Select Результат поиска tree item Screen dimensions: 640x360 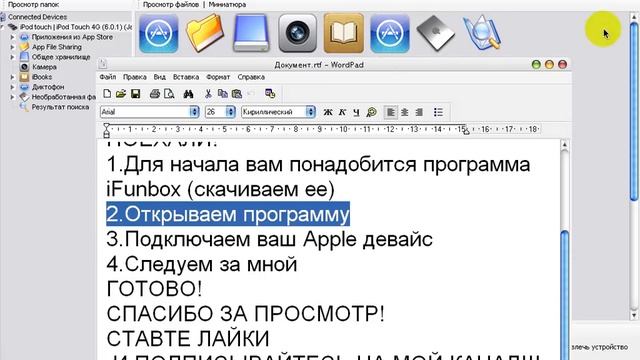pyautogui.click(x=60, y=107)
